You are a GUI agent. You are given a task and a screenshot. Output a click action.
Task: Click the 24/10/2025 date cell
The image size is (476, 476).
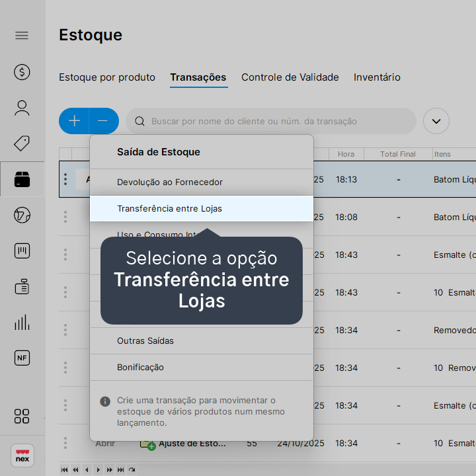pos(301,443)
